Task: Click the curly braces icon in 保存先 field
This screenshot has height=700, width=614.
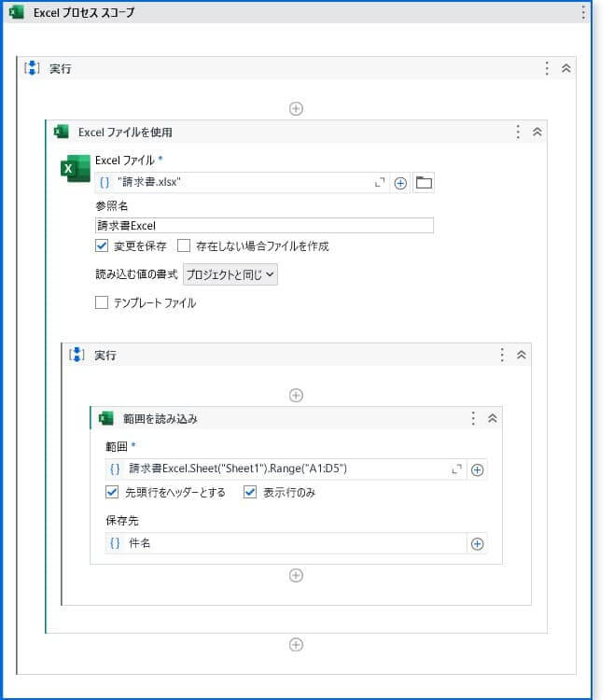Action: (115, 543)
